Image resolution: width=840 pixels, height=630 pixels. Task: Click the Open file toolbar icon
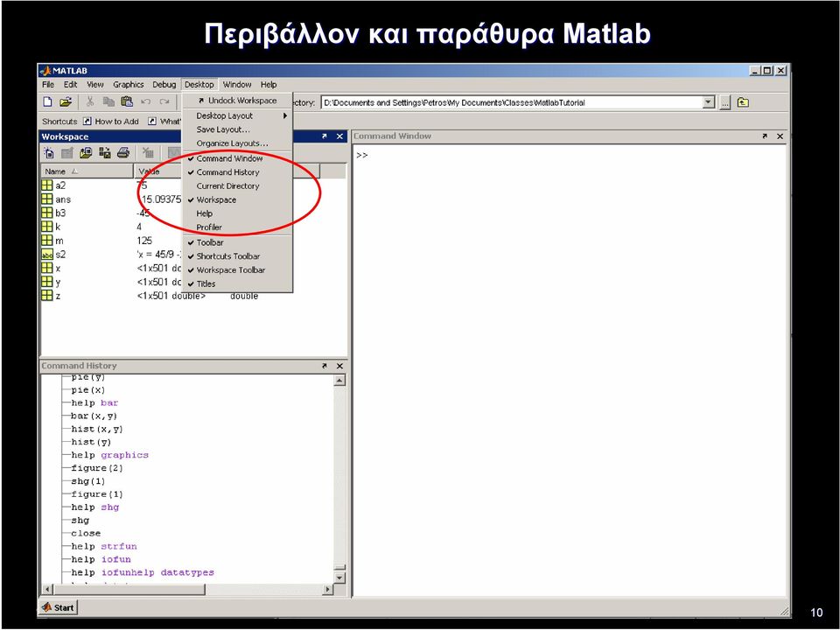[66, 101]
